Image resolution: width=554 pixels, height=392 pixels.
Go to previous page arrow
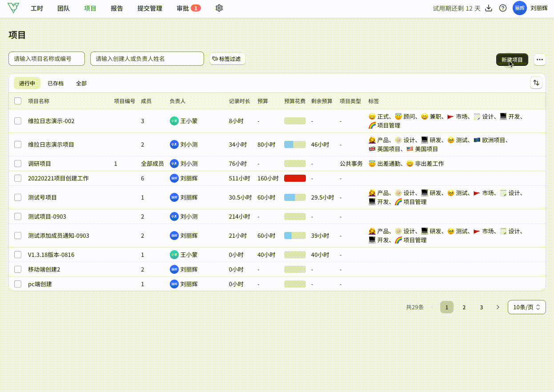[x=432, y=307]
